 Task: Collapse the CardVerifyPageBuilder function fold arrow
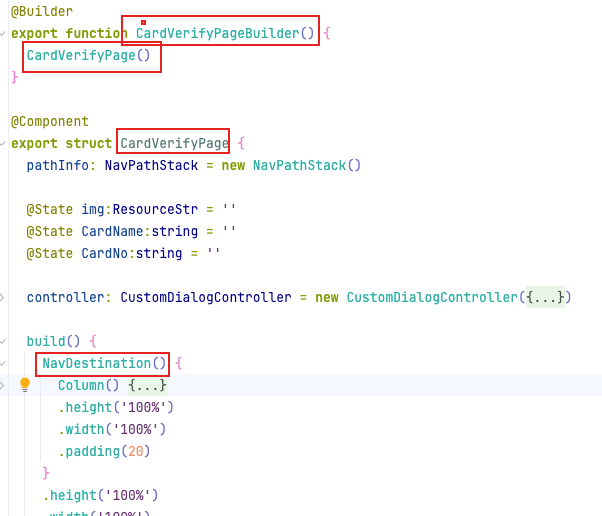2,34
